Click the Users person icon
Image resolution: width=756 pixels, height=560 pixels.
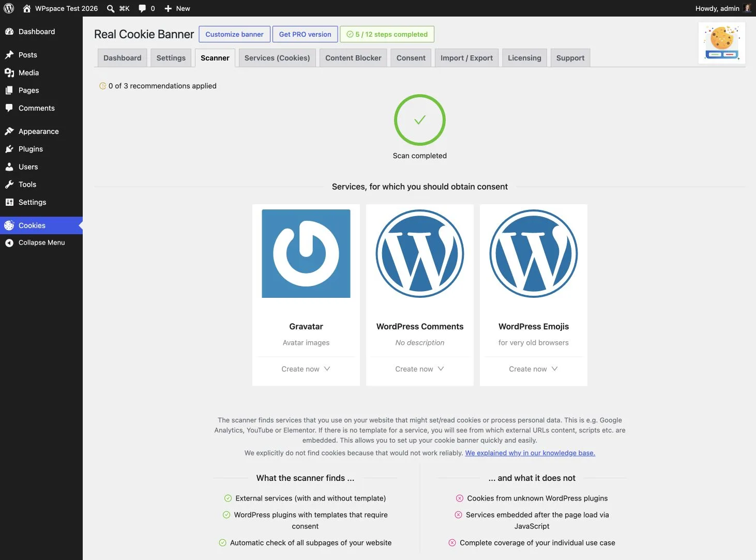click(9, 167)
